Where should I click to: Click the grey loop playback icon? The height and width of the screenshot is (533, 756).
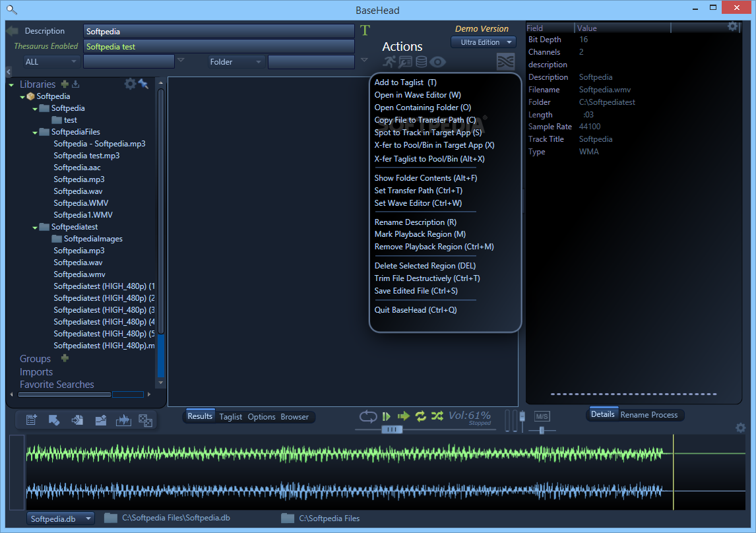click(368, 416)
